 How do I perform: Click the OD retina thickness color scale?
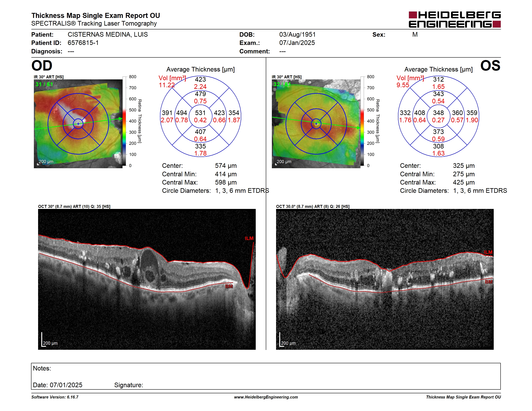point(125,121)
